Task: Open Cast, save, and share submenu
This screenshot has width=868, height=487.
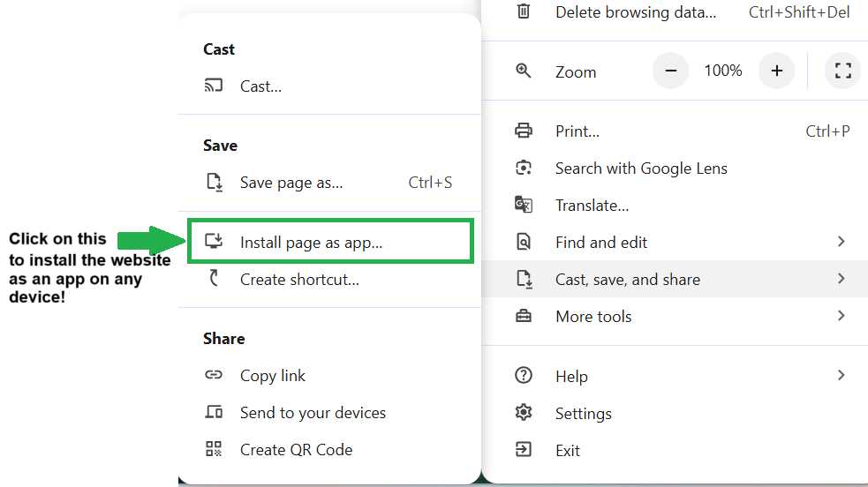Action: click(675, 279)
